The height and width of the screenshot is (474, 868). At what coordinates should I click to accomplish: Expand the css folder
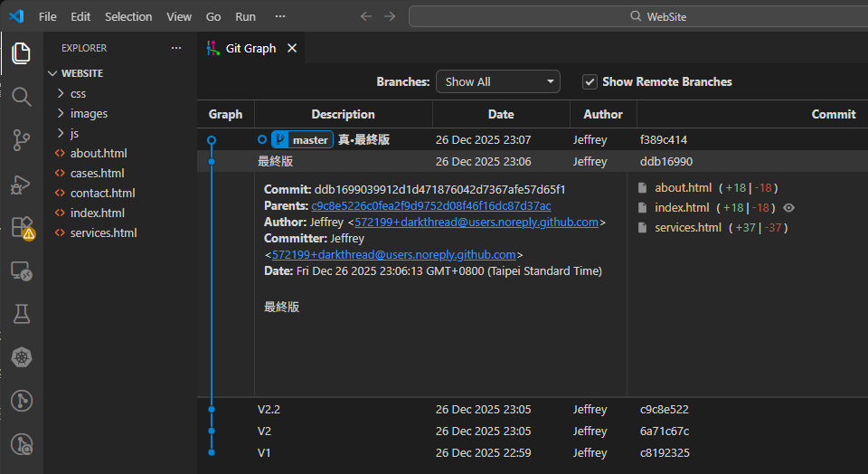click(x=78, y=93)
